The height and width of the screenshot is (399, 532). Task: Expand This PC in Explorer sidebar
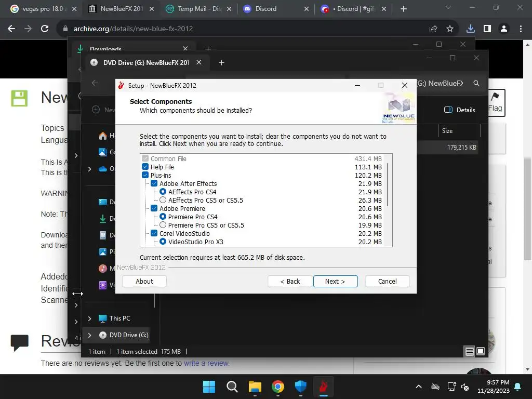tap(89, 318)
